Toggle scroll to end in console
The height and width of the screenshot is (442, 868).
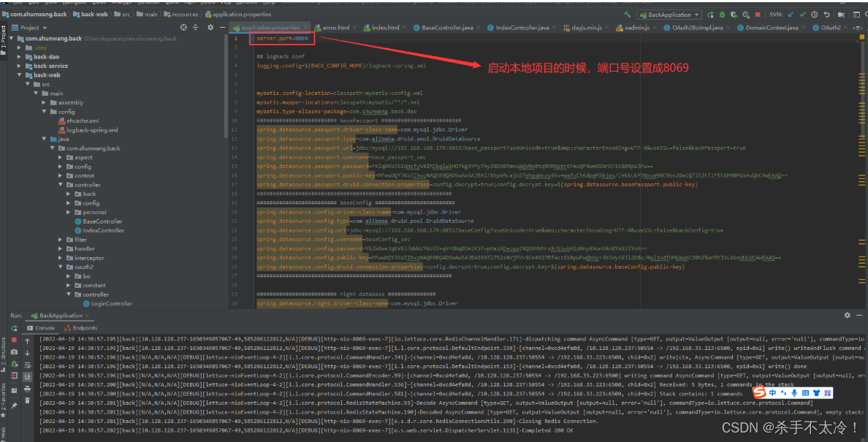pos(27,376)
